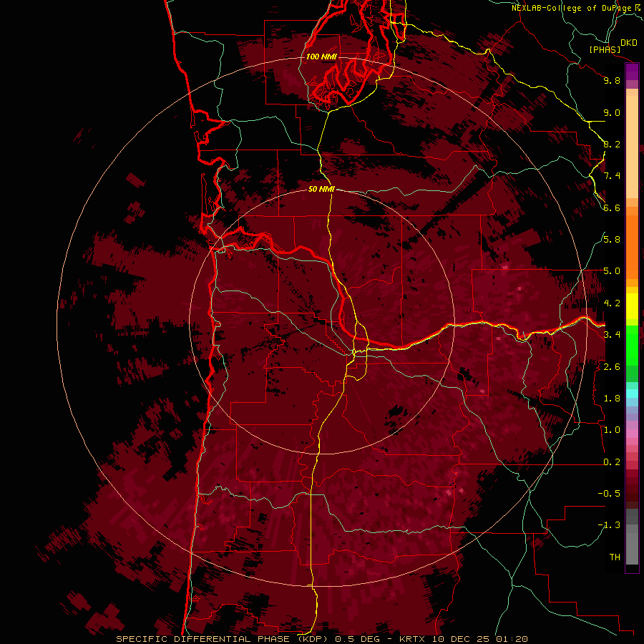Image resolution: width=644 pixels, height=644 pixels.
Task: Click the SPECIFIC DIFFERENTIAL PHASE (KDP) caption
Action: [x=222, y=639]
